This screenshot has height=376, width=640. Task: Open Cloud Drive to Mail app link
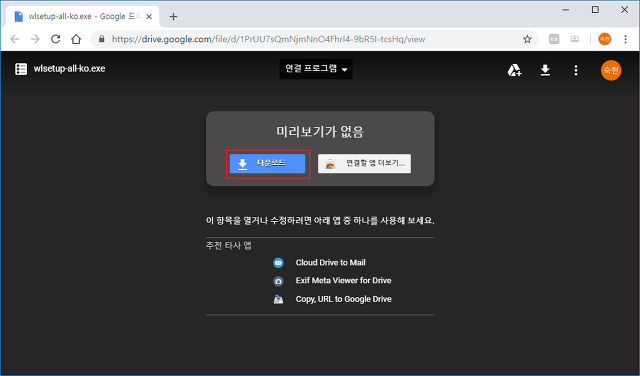pos(330,263)
